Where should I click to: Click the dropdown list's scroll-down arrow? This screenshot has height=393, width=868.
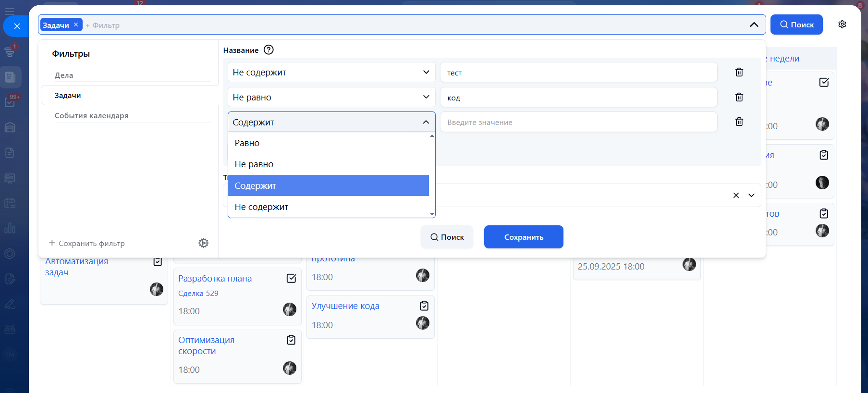[x=432, y=214]
